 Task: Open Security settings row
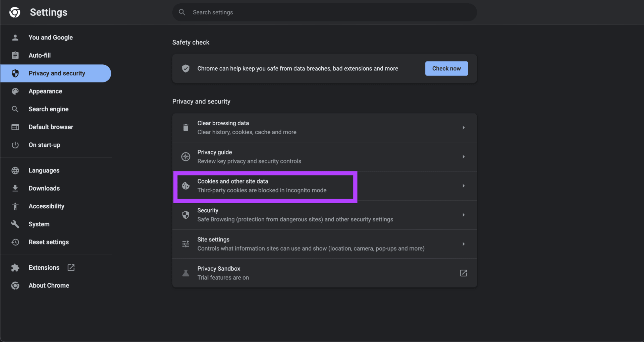[324, 215]
